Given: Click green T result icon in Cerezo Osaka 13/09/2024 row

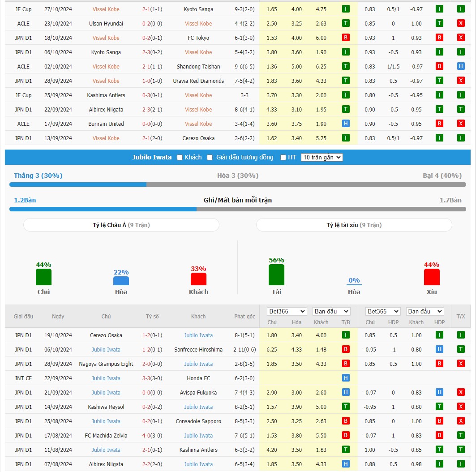Looking at the screenshot, I should (x=345, y=138).
